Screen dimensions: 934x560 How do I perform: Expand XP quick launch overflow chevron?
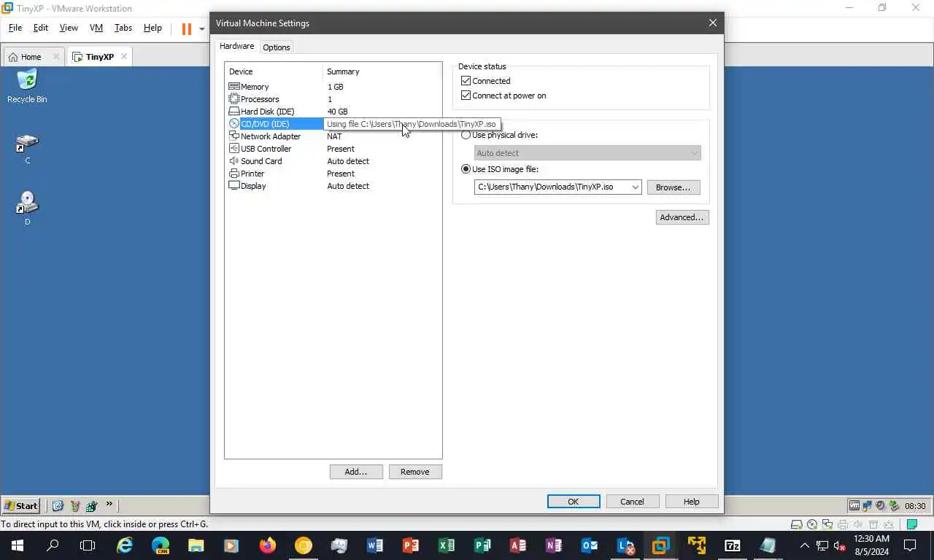click(x=109, y=505)
